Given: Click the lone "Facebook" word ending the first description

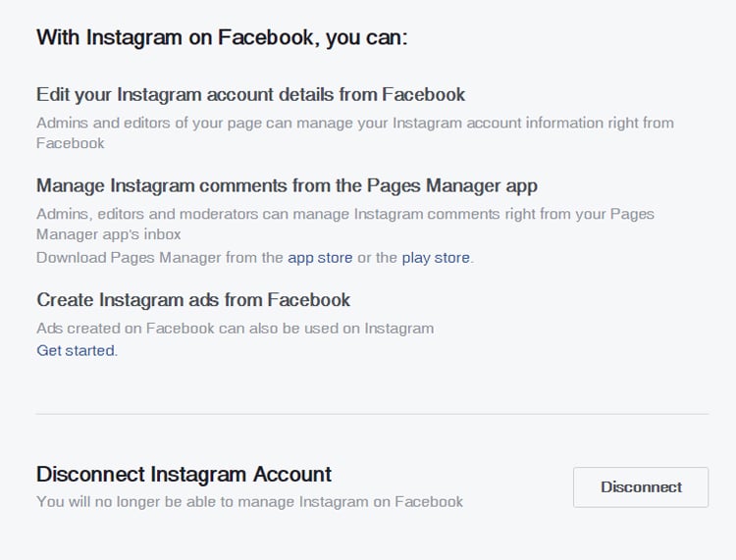Looking at the screenshot, I should pyautogui.click(x=70, y=143).
